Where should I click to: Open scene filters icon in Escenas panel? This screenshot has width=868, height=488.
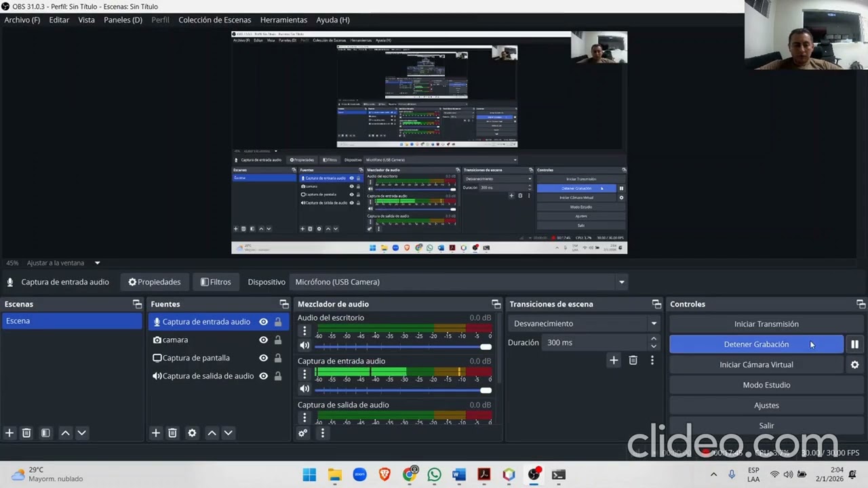(45, 433)
